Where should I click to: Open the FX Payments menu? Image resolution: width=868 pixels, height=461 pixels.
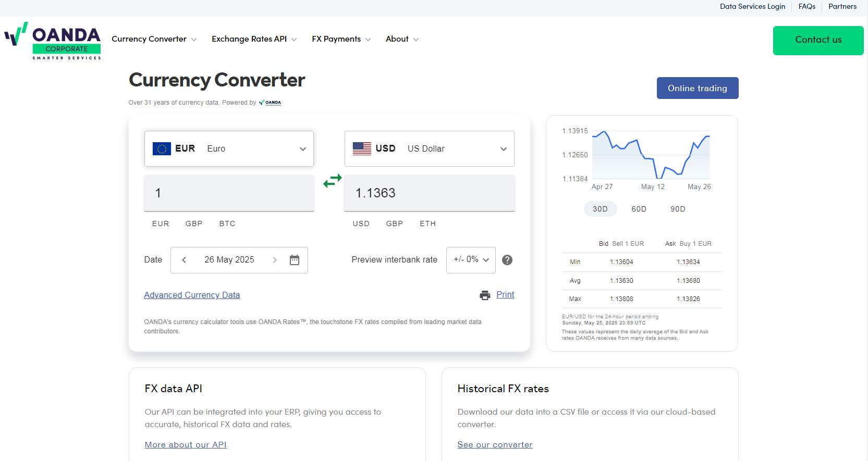pyautogui.click(x=341, y=39)
